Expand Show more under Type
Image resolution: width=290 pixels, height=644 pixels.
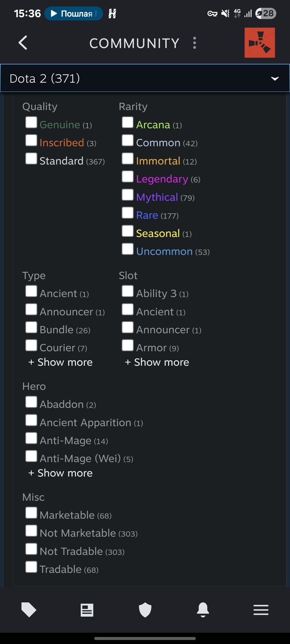point(60,362)
